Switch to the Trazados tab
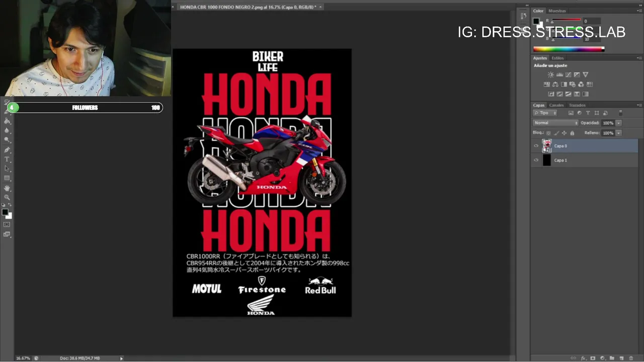Viewport: 644px width, 362px height. 577,105
